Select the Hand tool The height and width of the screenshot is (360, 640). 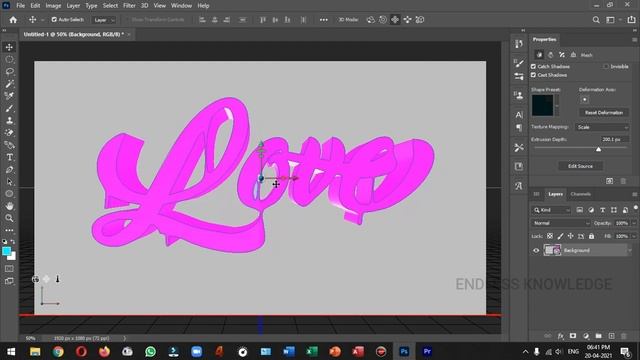(x=9, y=206)
